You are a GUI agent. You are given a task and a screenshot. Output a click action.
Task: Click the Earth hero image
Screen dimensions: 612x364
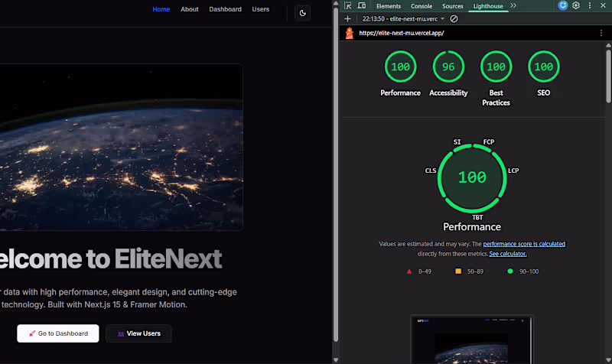[x=122, y=147]
